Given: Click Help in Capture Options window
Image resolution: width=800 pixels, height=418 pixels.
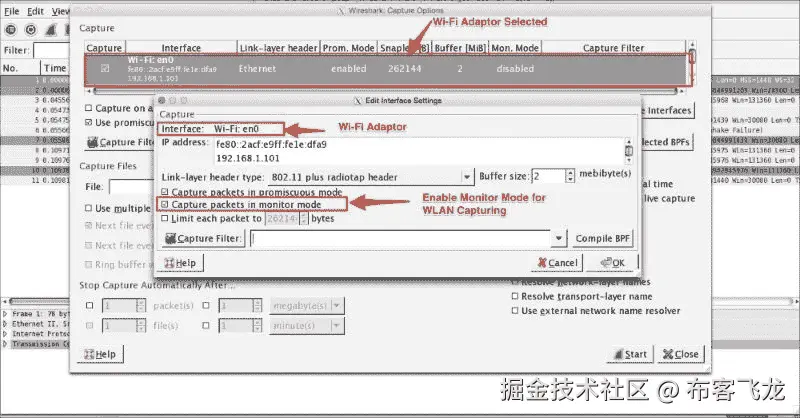Looking at the screenshot, I should 100,354.
